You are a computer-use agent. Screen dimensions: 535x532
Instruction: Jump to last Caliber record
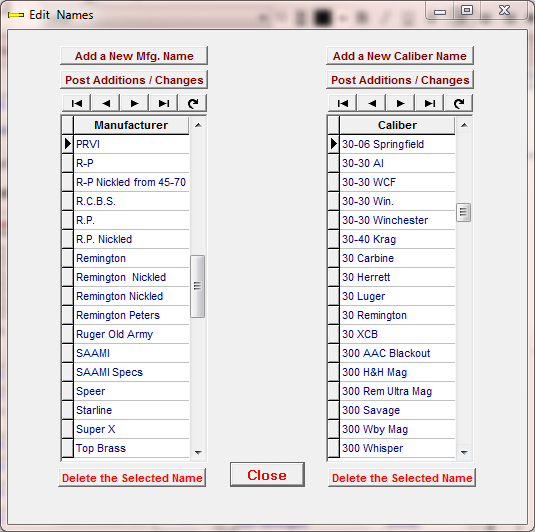[x=430, y=103]
